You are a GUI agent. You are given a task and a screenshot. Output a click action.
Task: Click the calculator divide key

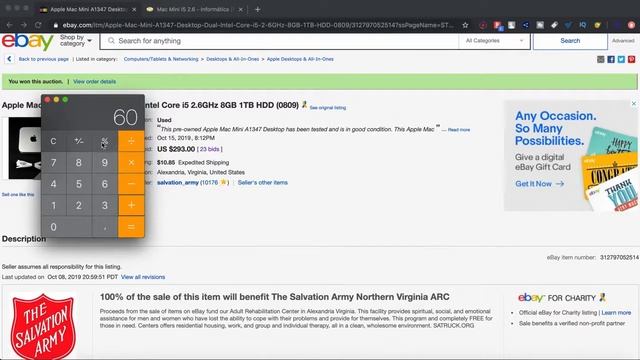click(131, 141)
